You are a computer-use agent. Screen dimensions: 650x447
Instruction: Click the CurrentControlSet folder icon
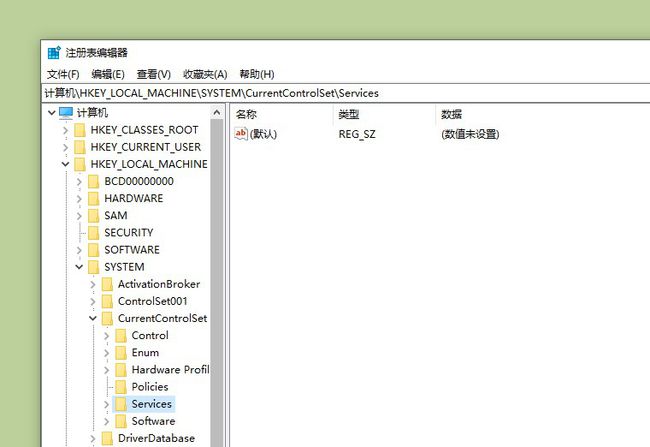click(x=107, y=318)
